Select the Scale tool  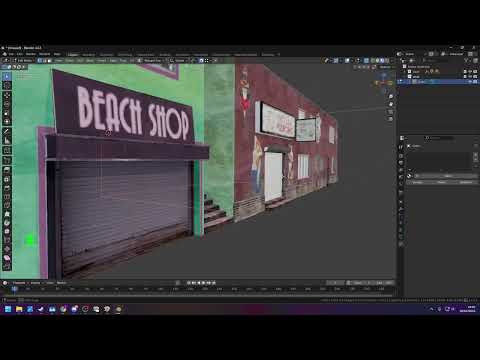(x=7, y=113)
